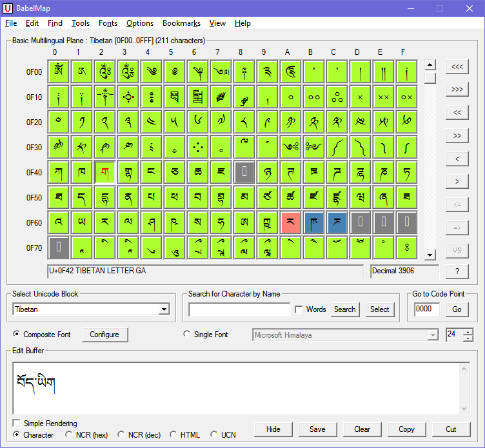The image size is (485, 448).
Task: Select the UCN radio button
Action: [213, 434]
